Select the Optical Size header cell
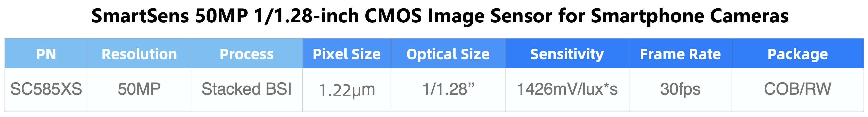 (x=448, y=54)
